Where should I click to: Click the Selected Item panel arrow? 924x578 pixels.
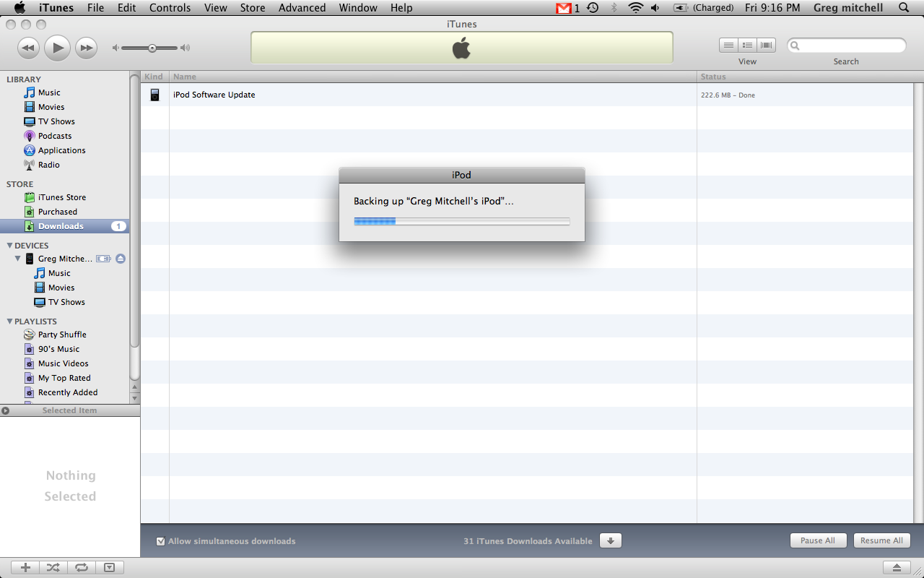click(x=6, y=410)
